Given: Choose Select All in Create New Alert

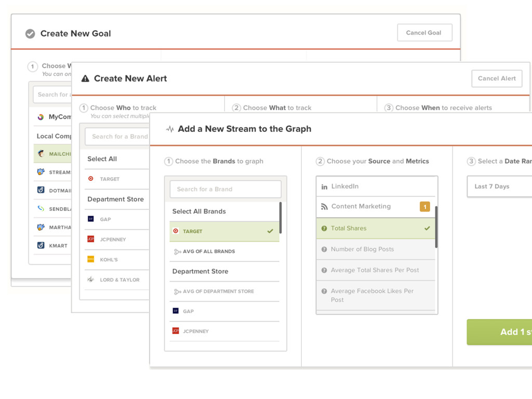Looking at the screenshot, I should tap(116, 159).
